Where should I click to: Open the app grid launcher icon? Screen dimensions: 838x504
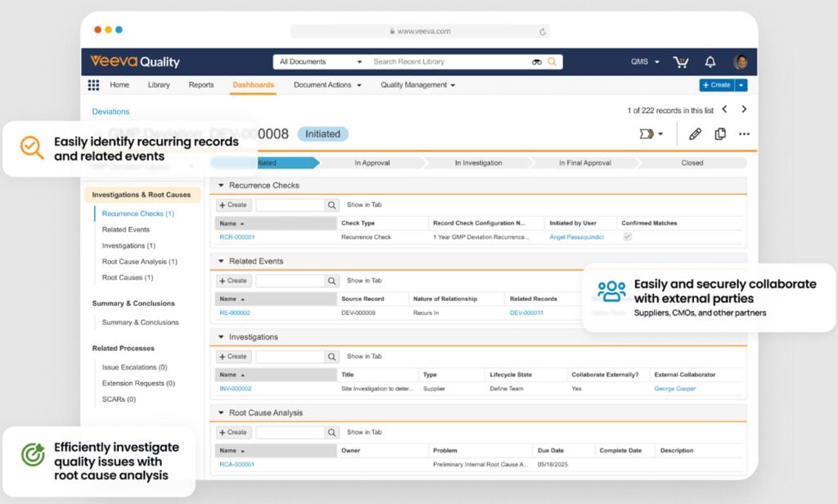[93, 85]
